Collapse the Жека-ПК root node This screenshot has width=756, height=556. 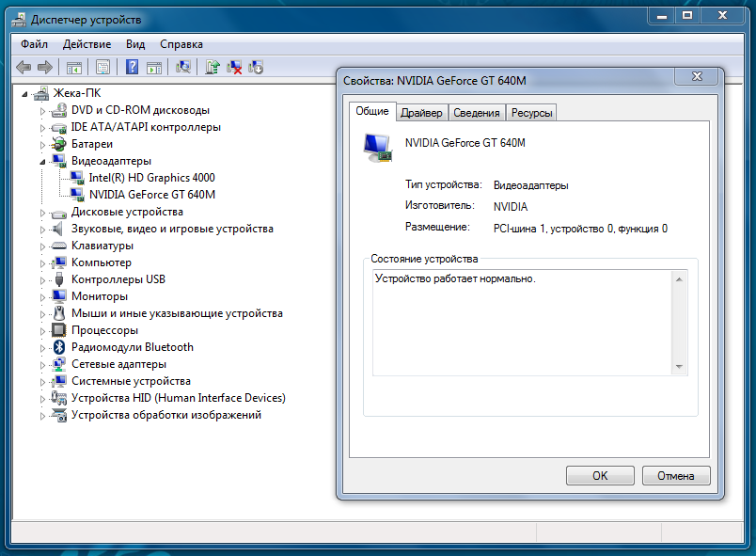[24, 94]
